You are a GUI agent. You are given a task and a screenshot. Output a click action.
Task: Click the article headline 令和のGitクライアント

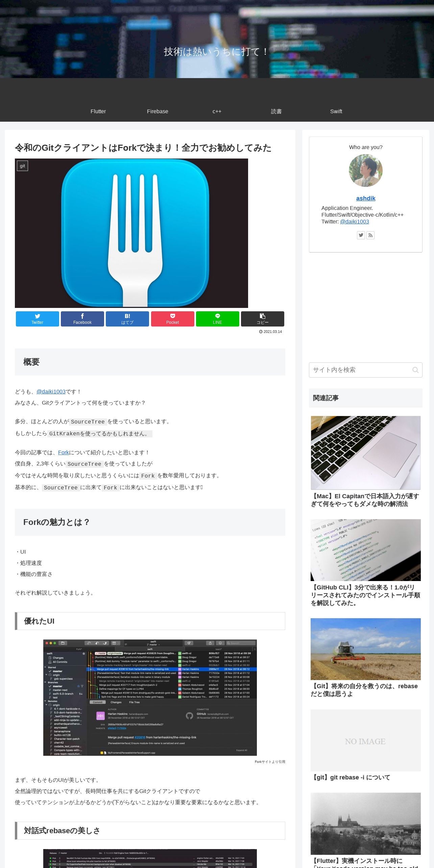click(143, 148)
